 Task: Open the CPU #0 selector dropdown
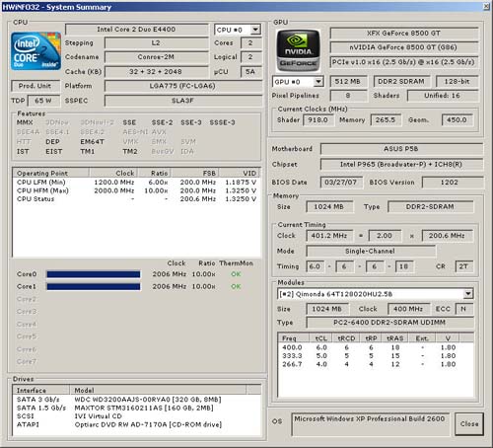[x=255, y=30]
